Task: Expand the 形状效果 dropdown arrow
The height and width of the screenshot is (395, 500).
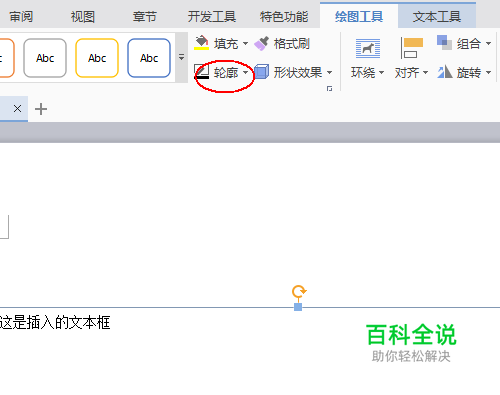Action: 329,72
